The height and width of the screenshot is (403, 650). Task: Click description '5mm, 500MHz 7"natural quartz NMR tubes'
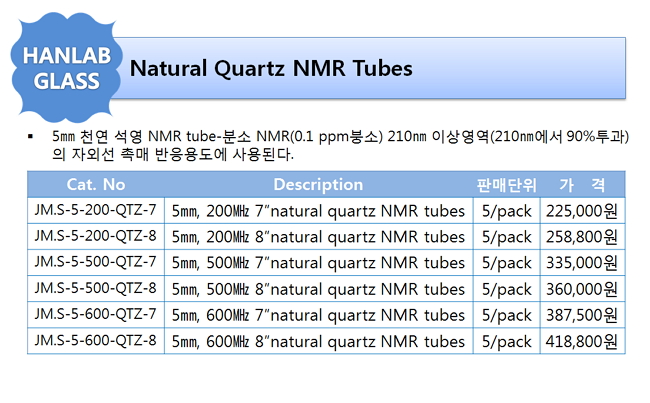point(318,263)
